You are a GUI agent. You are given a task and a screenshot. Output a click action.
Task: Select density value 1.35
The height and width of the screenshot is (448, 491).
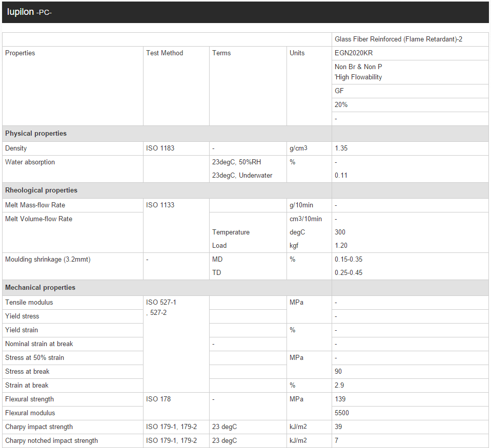click(x=341, y=148)
